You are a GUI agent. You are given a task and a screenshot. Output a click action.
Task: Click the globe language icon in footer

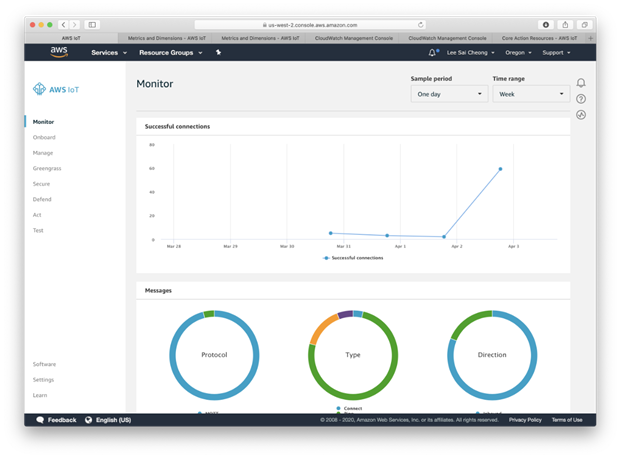(x=89, y=420)
